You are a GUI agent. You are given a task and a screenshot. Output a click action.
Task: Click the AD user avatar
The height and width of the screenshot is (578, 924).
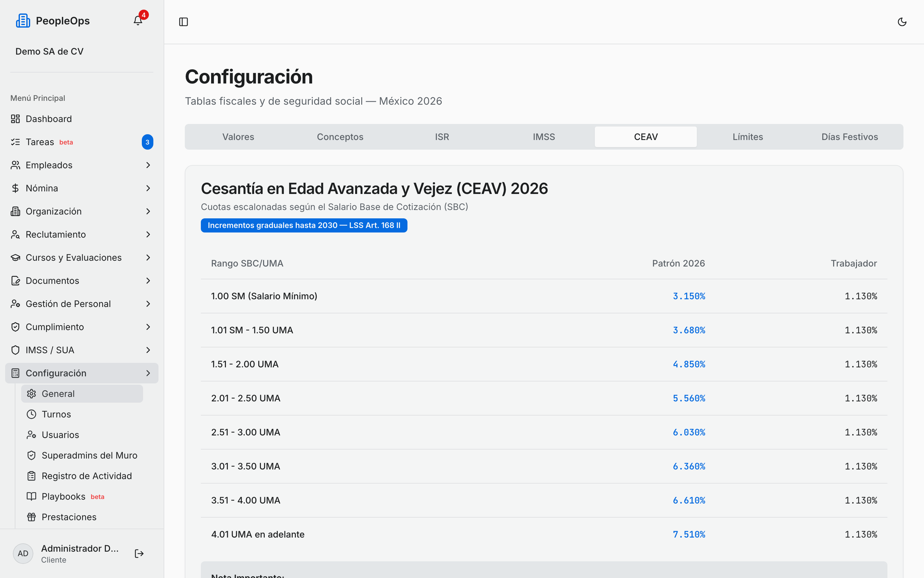coord(23,554)
